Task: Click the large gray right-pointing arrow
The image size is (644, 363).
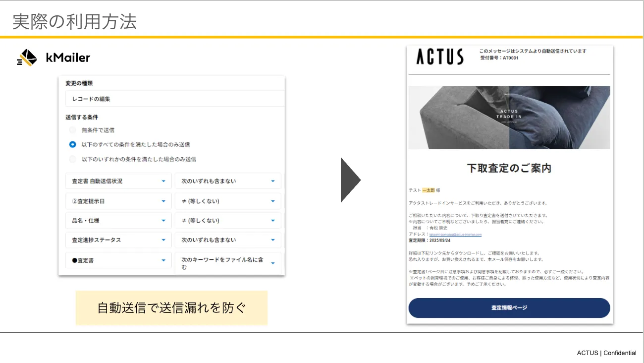Action: (351, 180)
